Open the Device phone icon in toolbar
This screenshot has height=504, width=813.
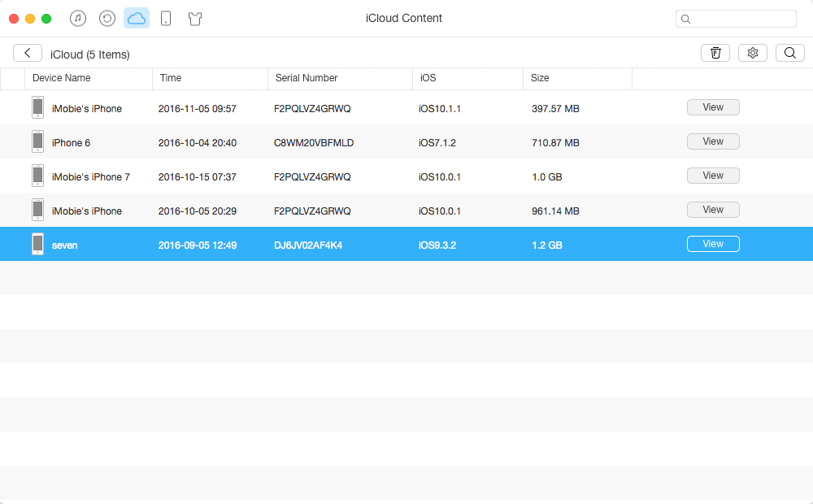click(166, 19)
